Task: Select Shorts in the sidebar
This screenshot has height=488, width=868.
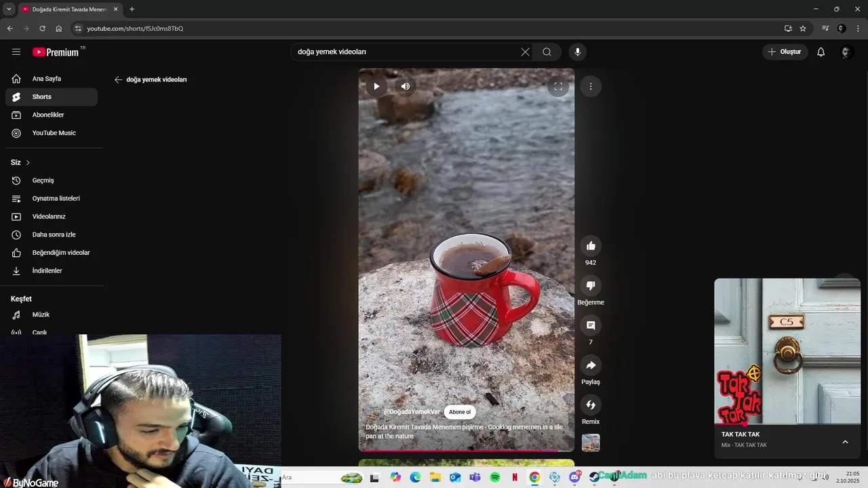Action: pyautogui.click(x=52, y=97)
